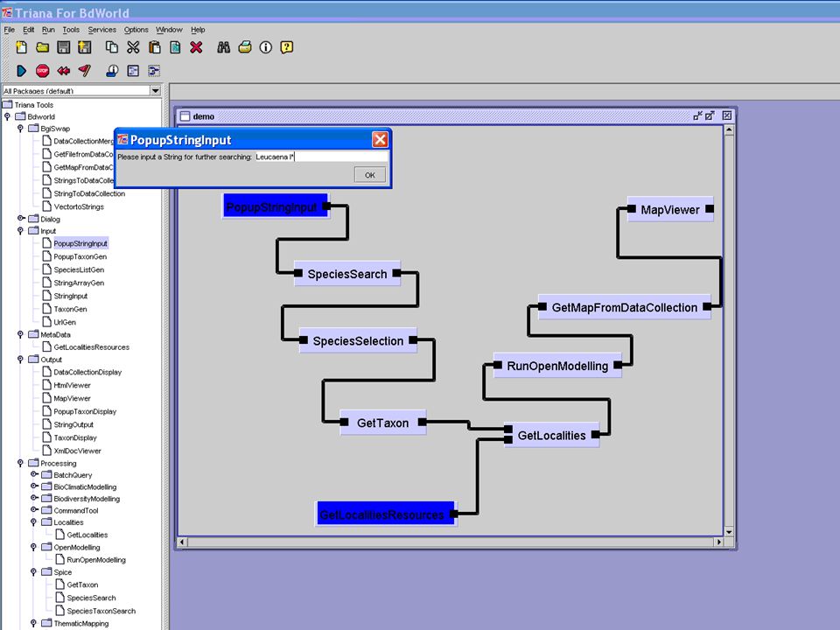
Task: Select the SpeciesSelection node
Action: click(358, 340)
